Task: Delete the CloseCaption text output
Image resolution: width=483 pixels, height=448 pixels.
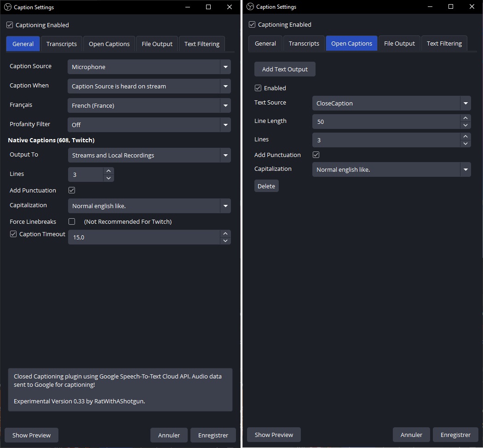Action: click(x=266, y=186)
